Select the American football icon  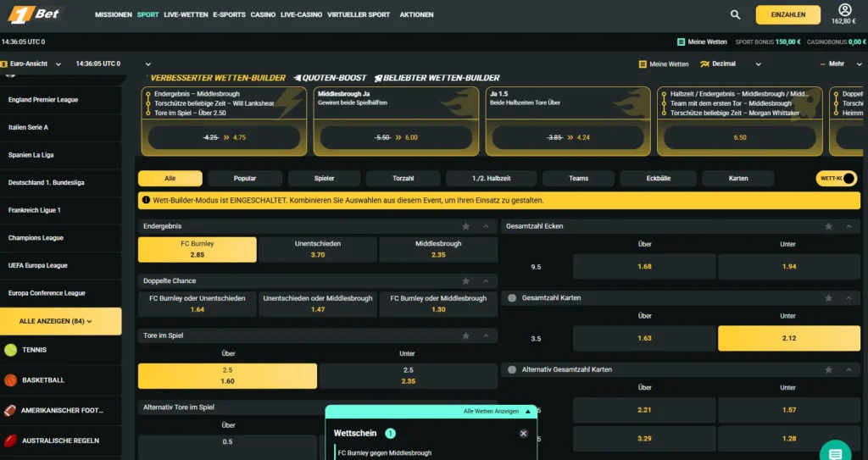click(x=10, y=411)
